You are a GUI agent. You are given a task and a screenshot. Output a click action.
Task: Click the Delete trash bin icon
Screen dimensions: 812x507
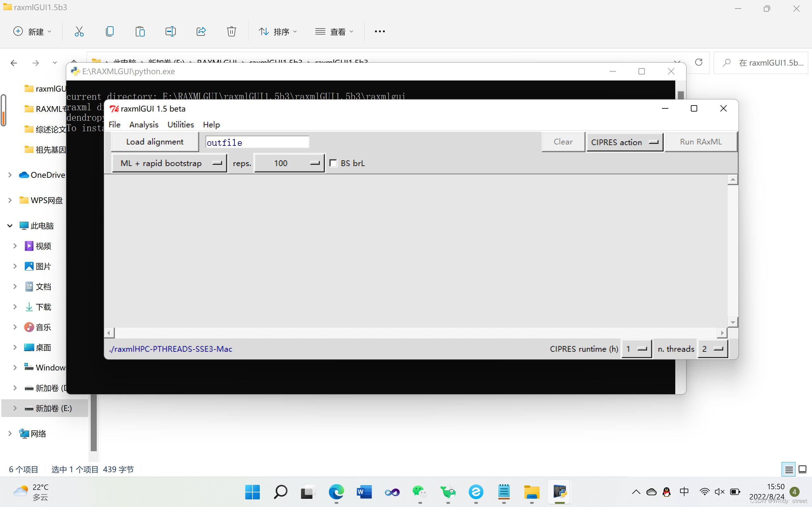(x=231, y=31)
